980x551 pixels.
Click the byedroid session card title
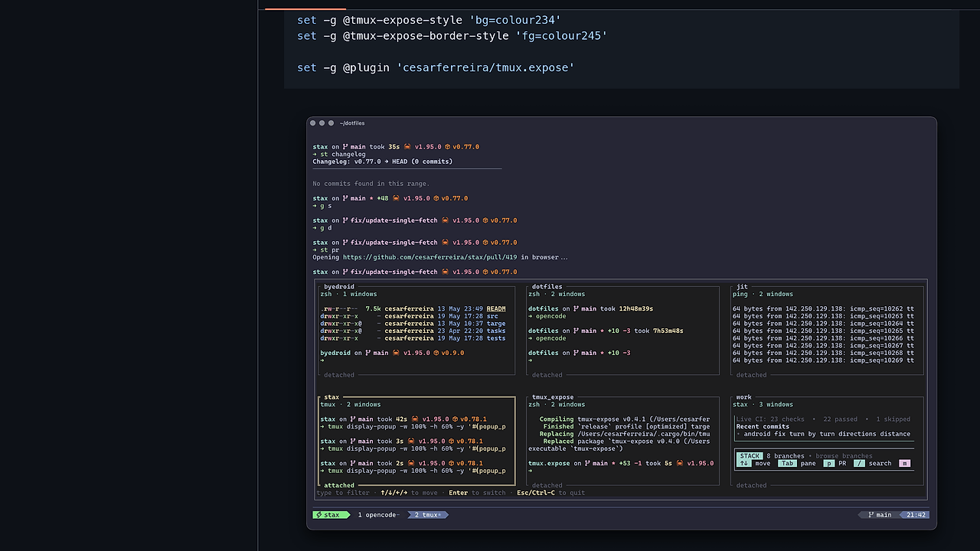[339, 287]
